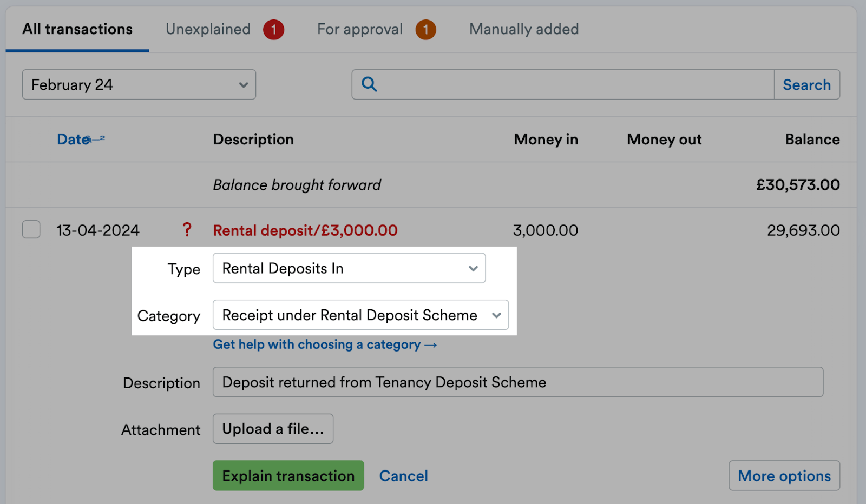Viewport: 866px width, 504px height.
Task: Click Cancel to dismiss the transaction form
Action: (403, 475)
